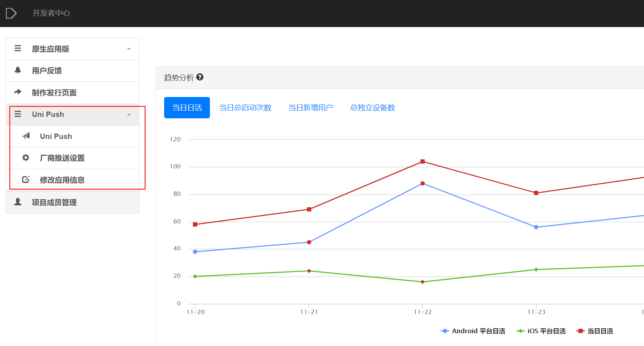This screenshot has width=644, height=346.
Task: Click Android line data point at 11-22
Action: pos(422,184)
